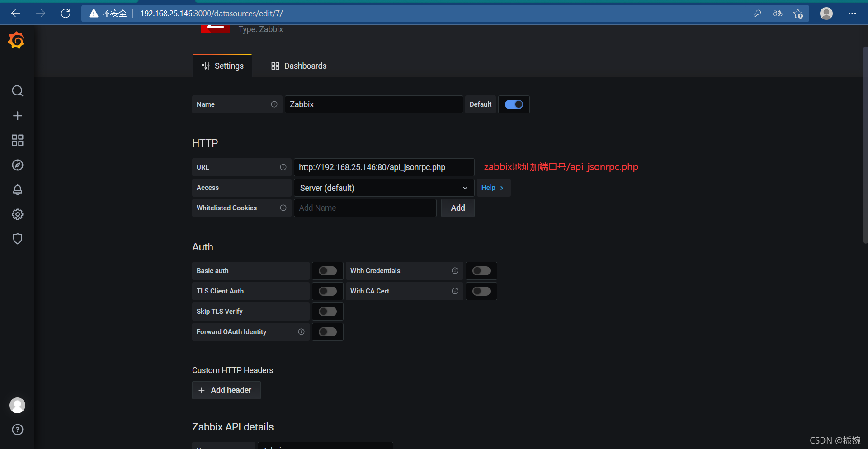Click the Grafana logo home icon
This screenshot has height=449, width=868.
pyautogui.click(x=16, y=40)
